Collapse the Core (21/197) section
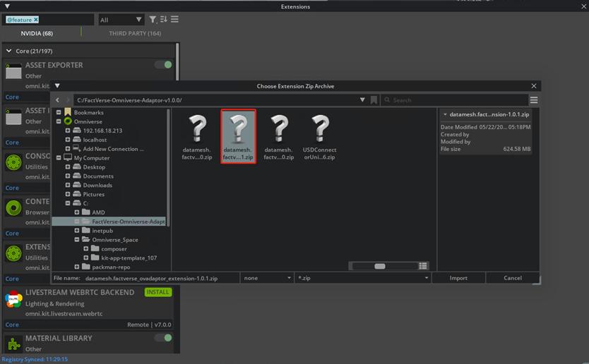This screenshot has height=364, width=589. 9,51
